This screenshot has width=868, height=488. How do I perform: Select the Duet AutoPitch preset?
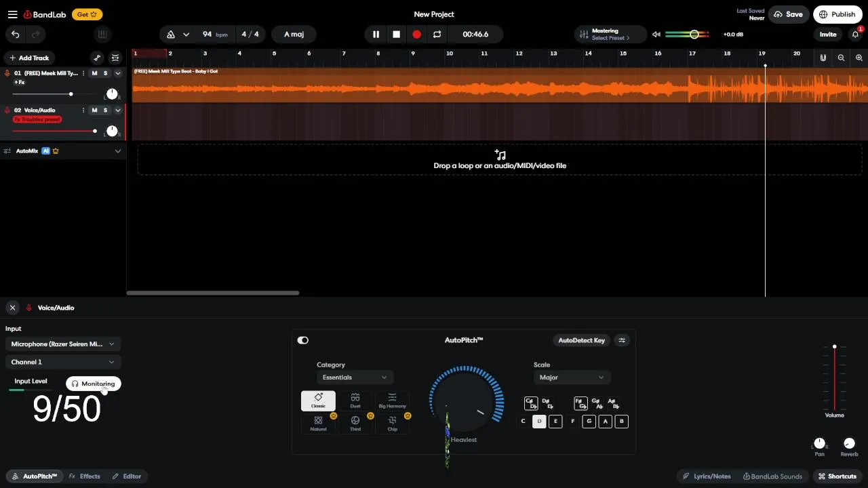(355, 401)
